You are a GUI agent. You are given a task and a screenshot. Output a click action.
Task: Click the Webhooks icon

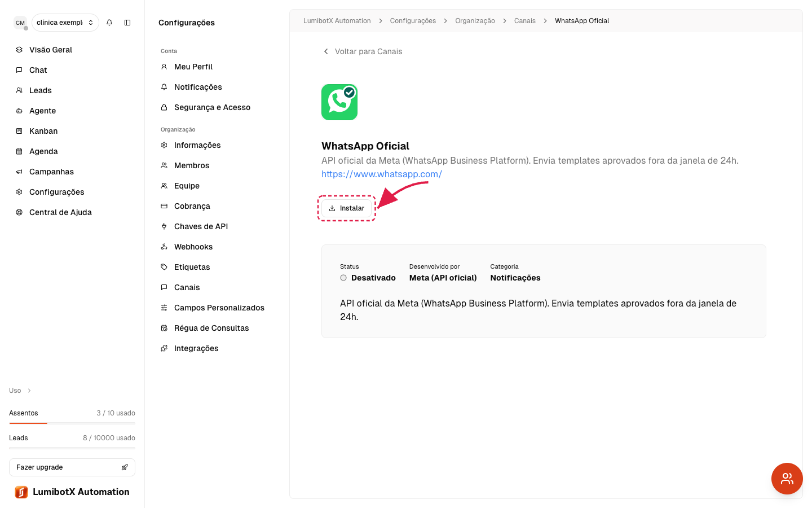coord(164,247)
